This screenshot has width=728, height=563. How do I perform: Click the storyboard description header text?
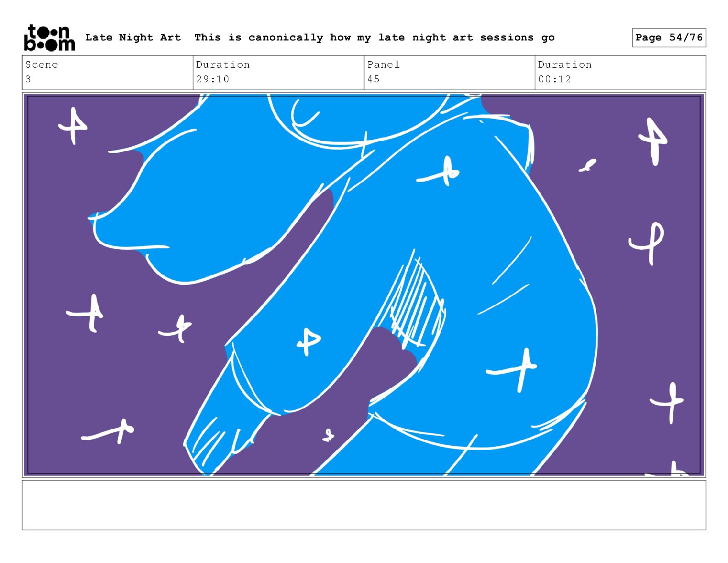point(374,37)
